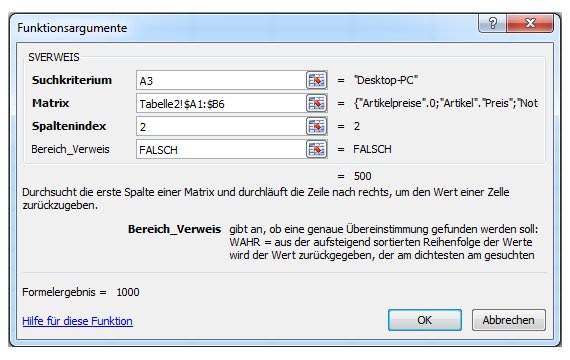The height and width of the screenshot is (360, 570).
Task: Click the evaluated FALSCH value on the right
Action: 372,149
